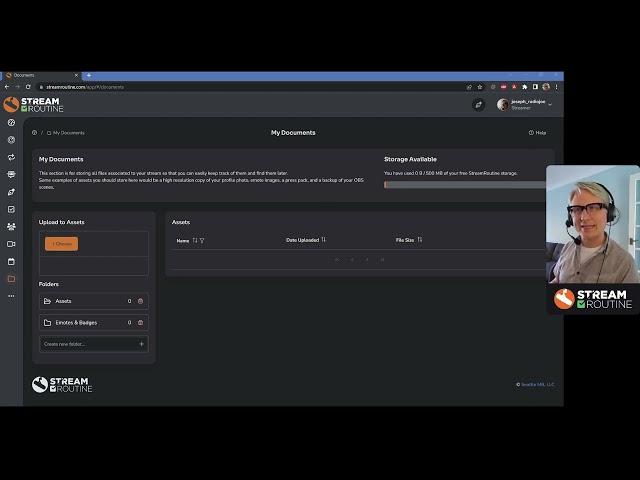Click the footer company link
Screen dimensions: 640x480
pyautogui.click(x=538, y=384)
